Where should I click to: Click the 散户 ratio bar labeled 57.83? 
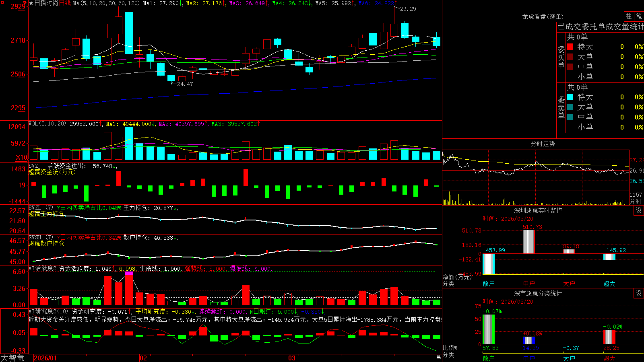(x=488, y=329)
